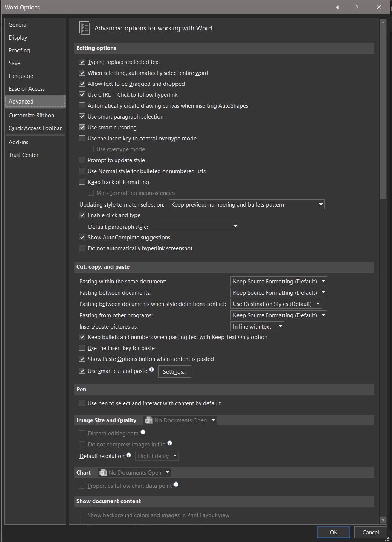Enable Use the Insert key for paste

pos(82,348)
